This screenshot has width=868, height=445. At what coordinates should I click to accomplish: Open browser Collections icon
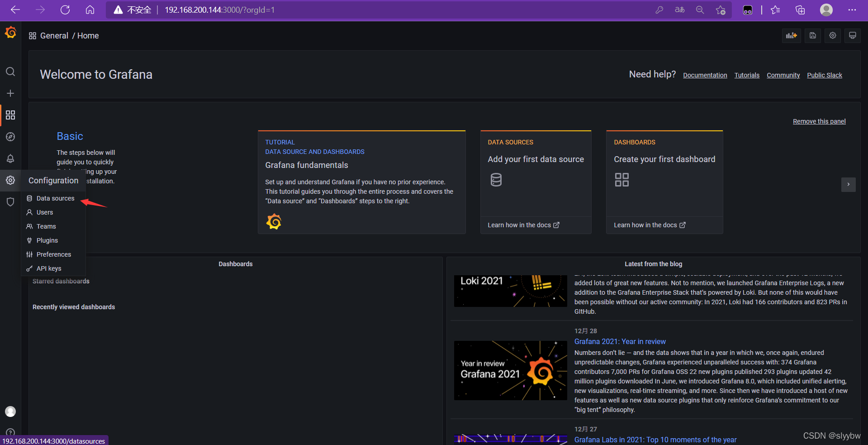click(x=800, y=10)
